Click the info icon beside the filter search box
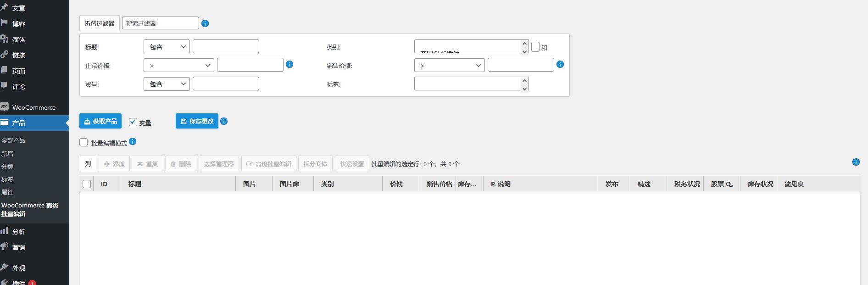 pyautogui.click(x=205, y=23)
